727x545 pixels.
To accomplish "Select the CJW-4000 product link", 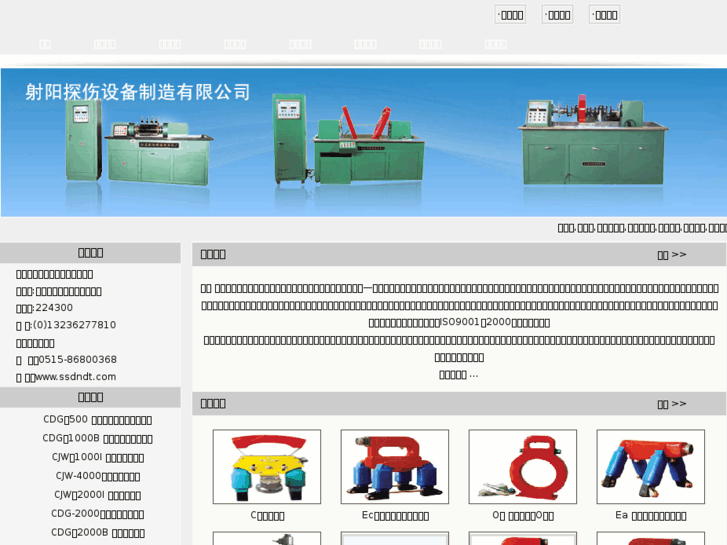I will click(x=97, y=476).
